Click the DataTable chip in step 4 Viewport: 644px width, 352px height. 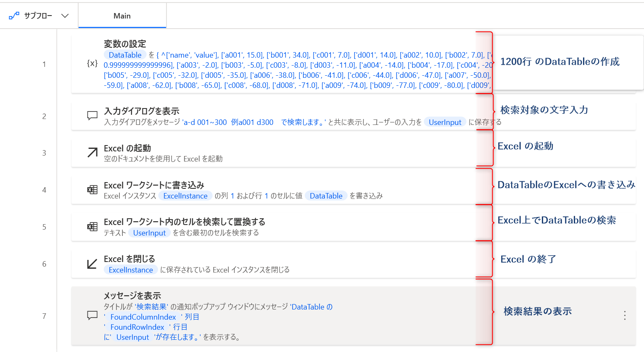(x=326, y=196)
